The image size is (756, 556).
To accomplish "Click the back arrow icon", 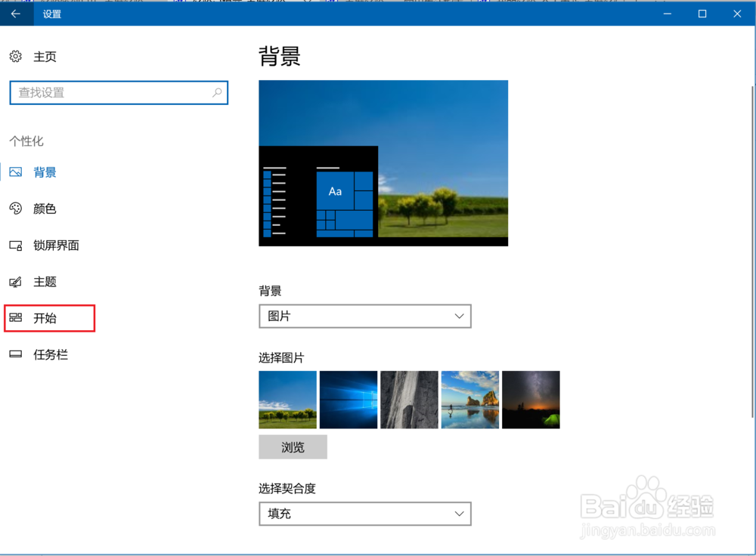I will pyautogui.click(x=16, y=14).
